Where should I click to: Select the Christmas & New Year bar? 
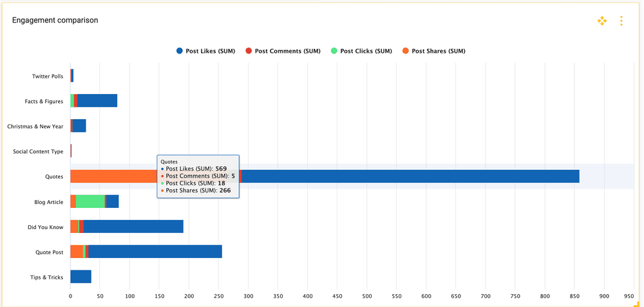click(x=79, y=126)
